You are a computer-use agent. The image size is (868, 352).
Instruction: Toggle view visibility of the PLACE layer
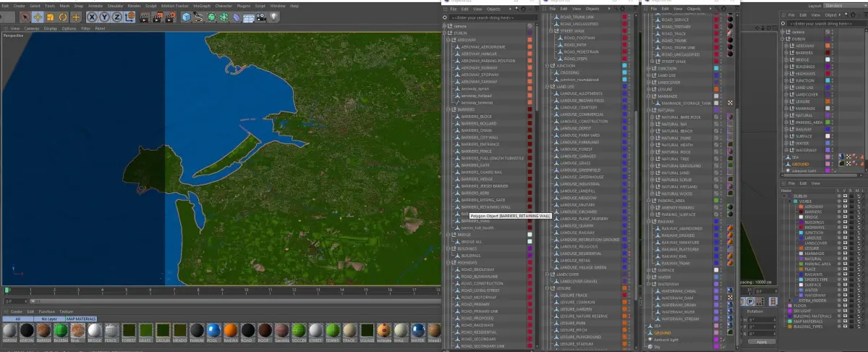point(845,269)
